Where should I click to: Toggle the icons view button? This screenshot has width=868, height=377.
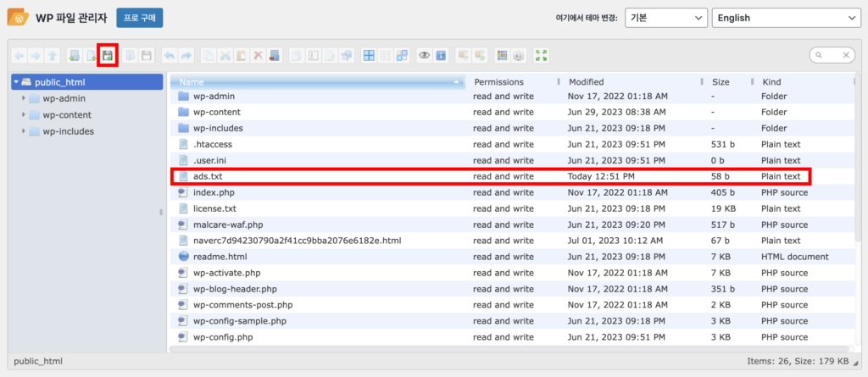point(503,55)
